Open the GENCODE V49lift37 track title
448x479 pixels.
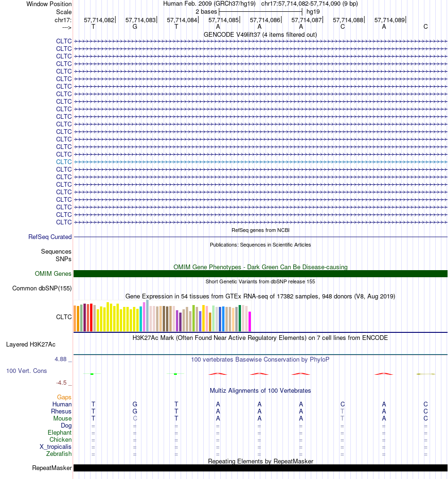point(260,34)
